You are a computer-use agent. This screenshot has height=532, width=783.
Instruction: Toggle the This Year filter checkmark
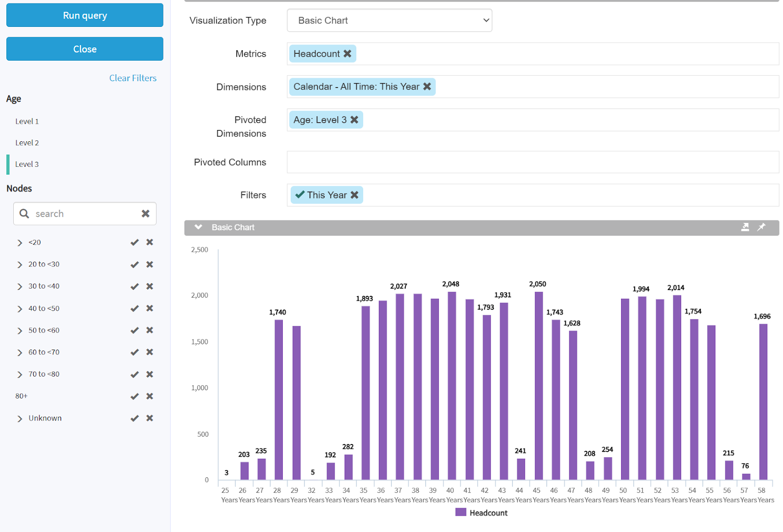300,195
